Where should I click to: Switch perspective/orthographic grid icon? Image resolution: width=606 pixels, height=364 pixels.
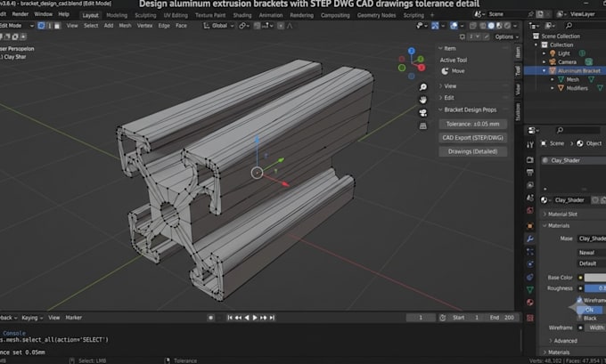pyautogui.click(x=423, y=126)
